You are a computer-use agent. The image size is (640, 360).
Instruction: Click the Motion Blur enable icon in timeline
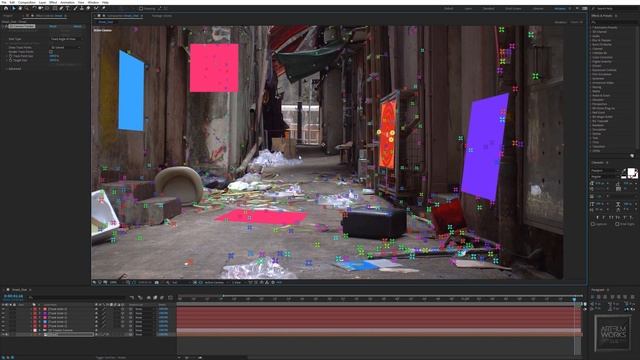tap(162, 298)
